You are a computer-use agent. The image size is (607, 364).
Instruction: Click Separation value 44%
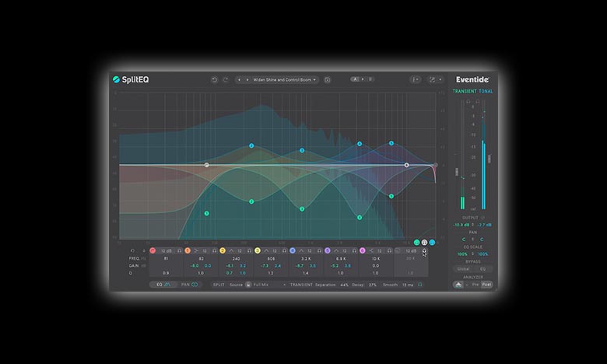(x=344, y=285)
